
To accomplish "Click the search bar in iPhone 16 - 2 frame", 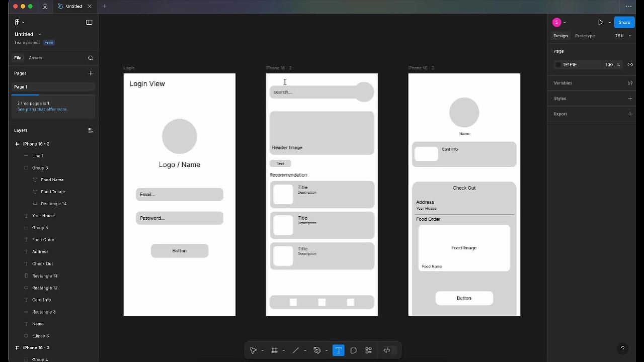I will (314, 92).
